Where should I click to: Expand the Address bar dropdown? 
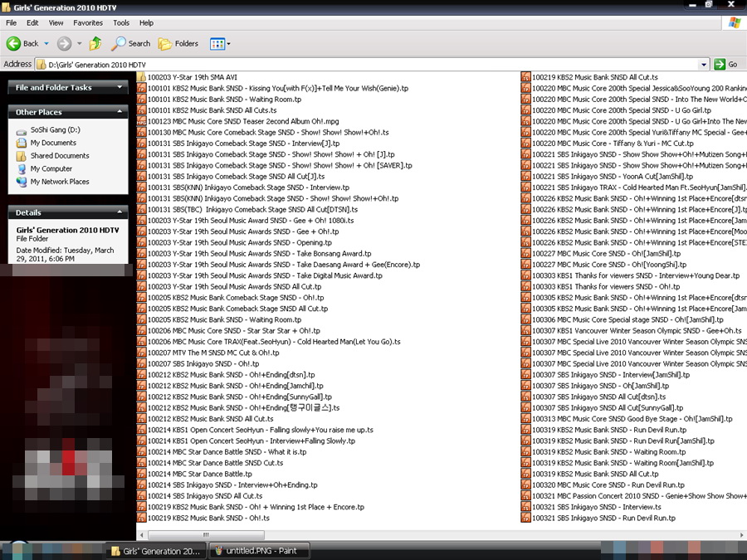[704, 64]
